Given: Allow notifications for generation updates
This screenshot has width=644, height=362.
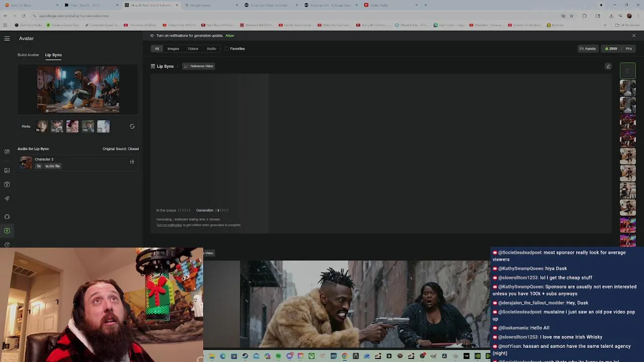Looking at the screenshot, I should pyautogui.click(x=229, y=36).
